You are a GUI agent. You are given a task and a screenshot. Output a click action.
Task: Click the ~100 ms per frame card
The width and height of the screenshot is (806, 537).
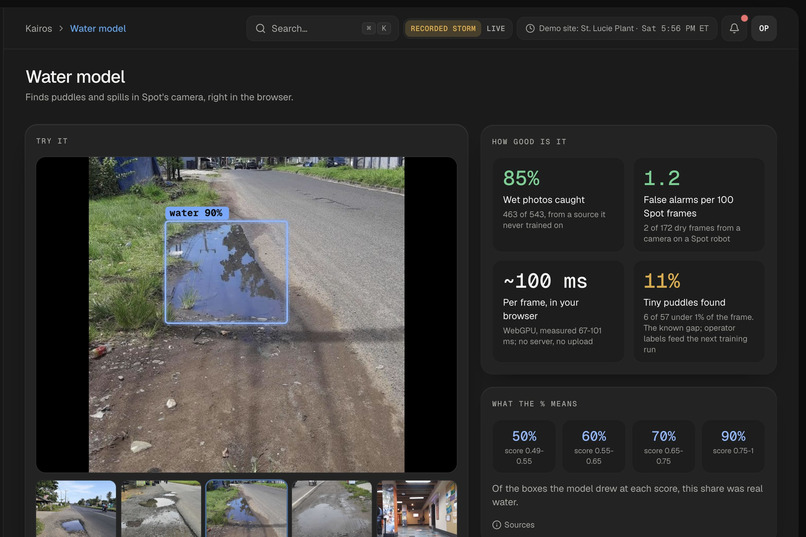click(x=558, y=311)
